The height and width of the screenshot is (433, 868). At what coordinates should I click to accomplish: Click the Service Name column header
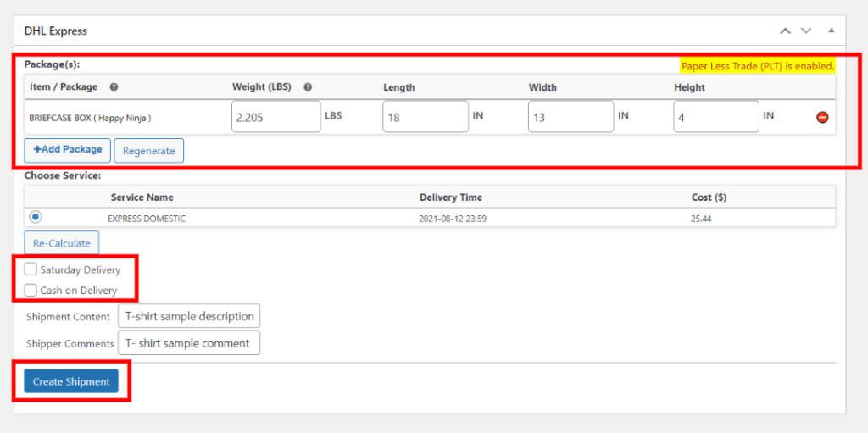[x=142, y=197]
